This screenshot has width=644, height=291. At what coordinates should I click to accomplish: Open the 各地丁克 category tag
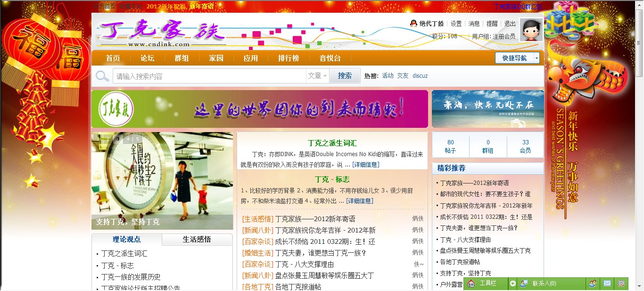coord(257,287)
